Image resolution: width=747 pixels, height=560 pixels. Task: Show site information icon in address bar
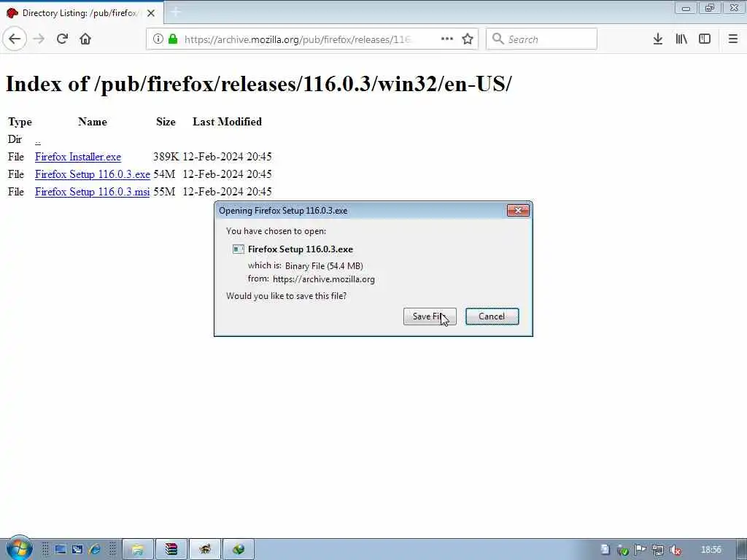tap(158, 39)
